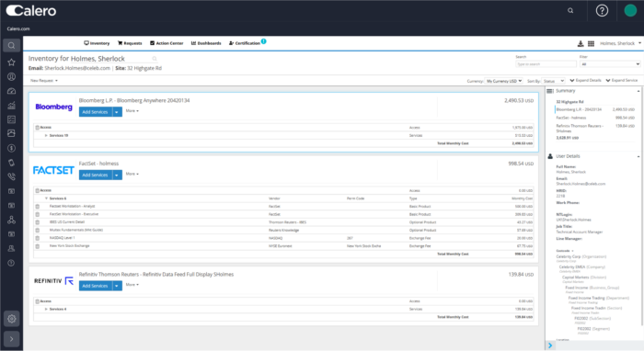The height and width of the screenshot is (351, 644).
Task: Open the Certification tab
Action: [245, 43]
